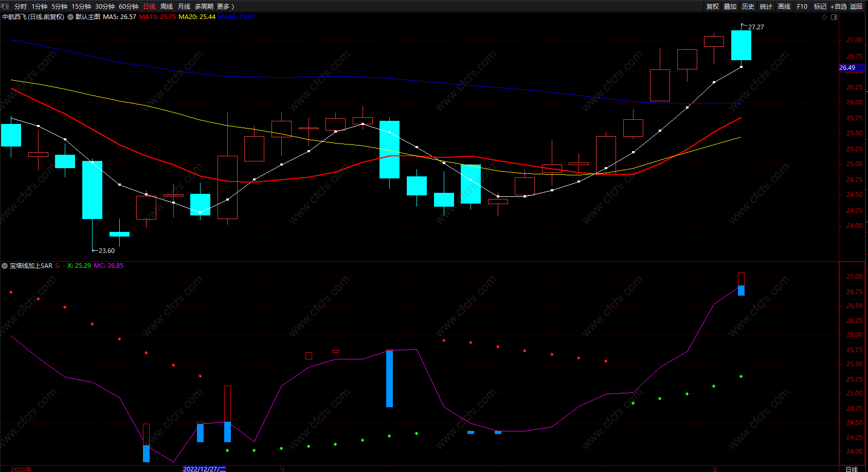The height and width of the screenshot is (472, 868).
Task: Switch to the 月线 monthly tab
Action: pyautogui.click(x=184, y=7)
